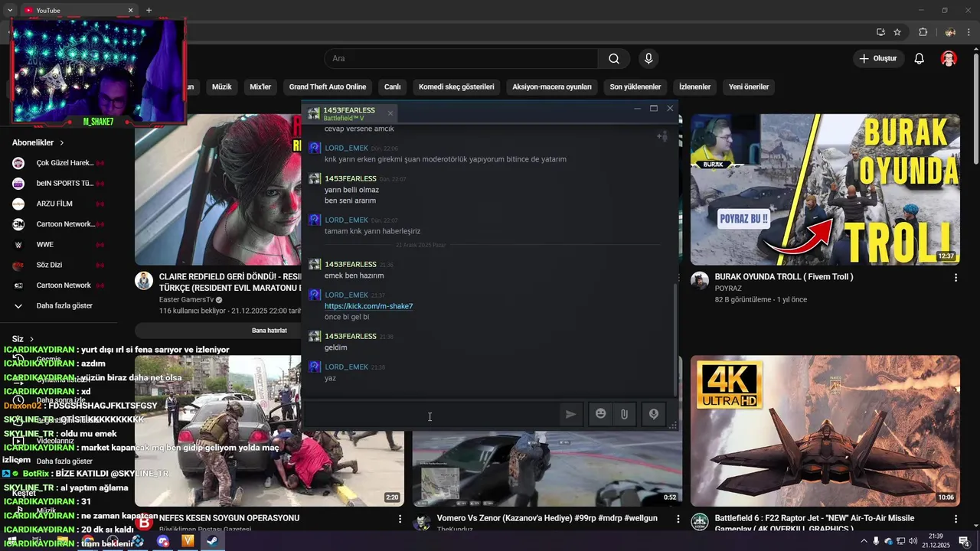980x551 pixels.
Task: Open the Söz Dizi subscription
Action: [x=58, y=266]
